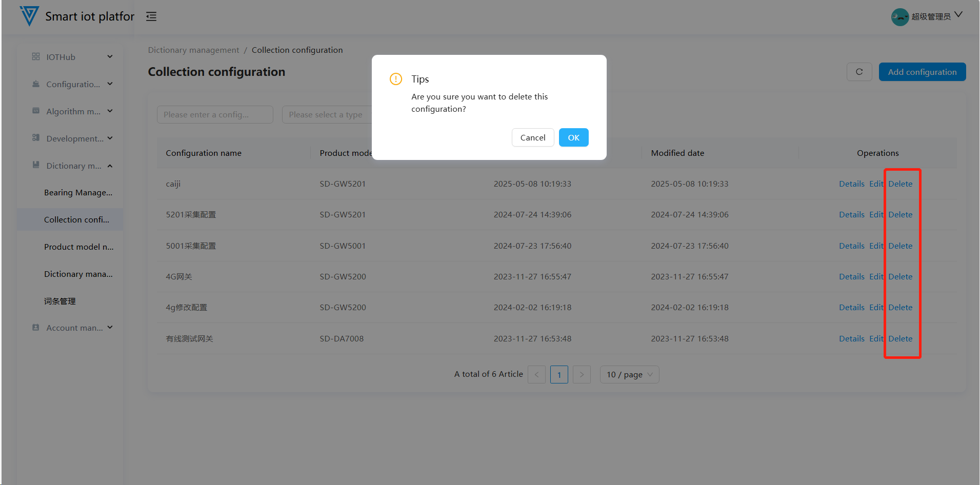Click the refresh icon button
This screenshot has width=980, height=485.
pos(859,72)
